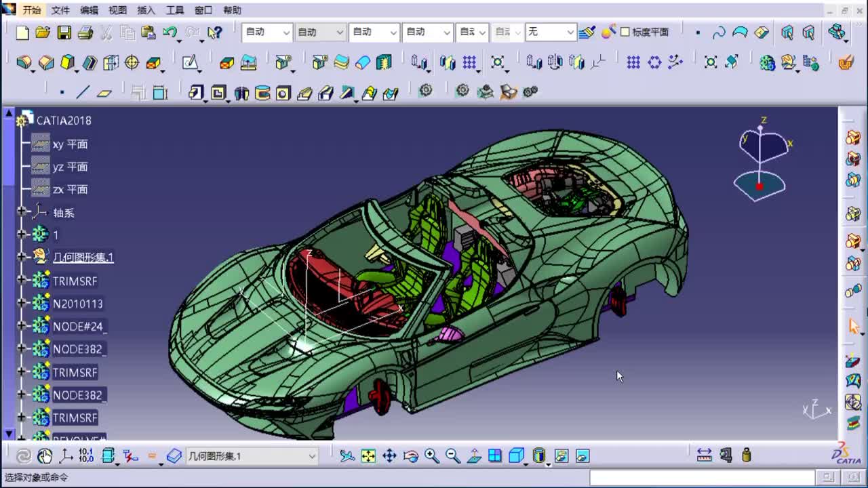The height and width of the screenshot is (488, 868).
Task: Open the 几何图形集.1 dropdown in the bottom toolbar
Action: tap(312, 456)
